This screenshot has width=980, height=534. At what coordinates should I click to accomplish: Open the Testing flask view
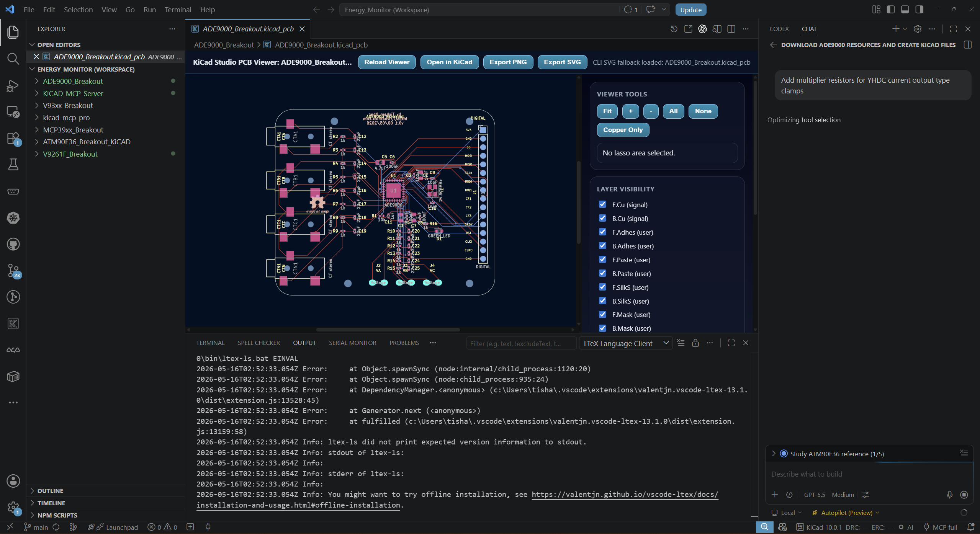click(x=13, y=165)
